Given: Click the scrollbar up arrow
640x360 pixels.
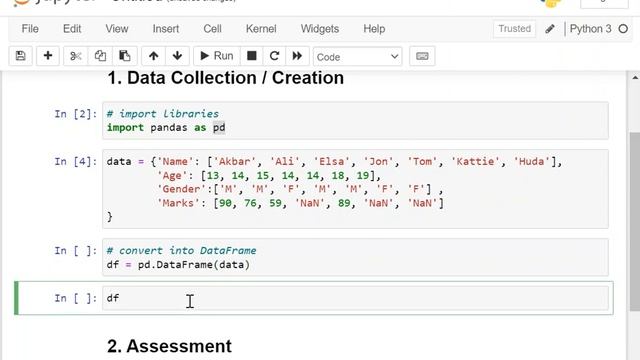Looking at the screenshot, I should coord(635,78).
